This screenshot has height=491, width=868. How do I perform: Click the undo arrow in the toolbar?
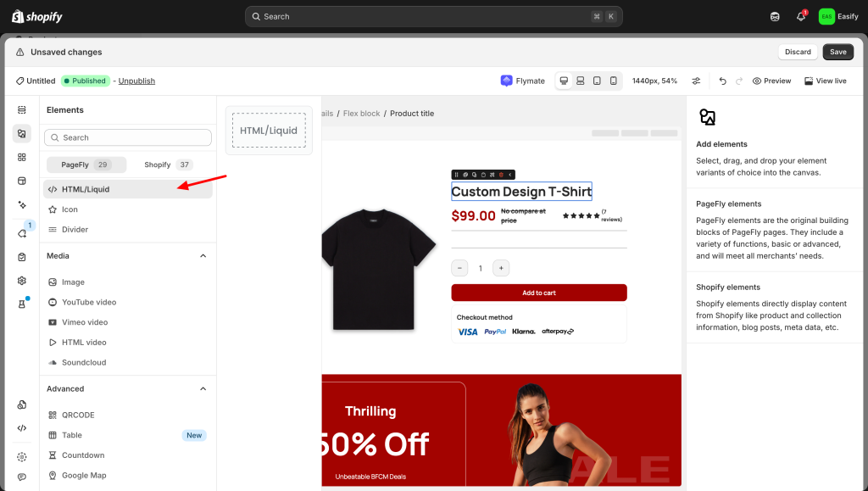tap(722, 81)
